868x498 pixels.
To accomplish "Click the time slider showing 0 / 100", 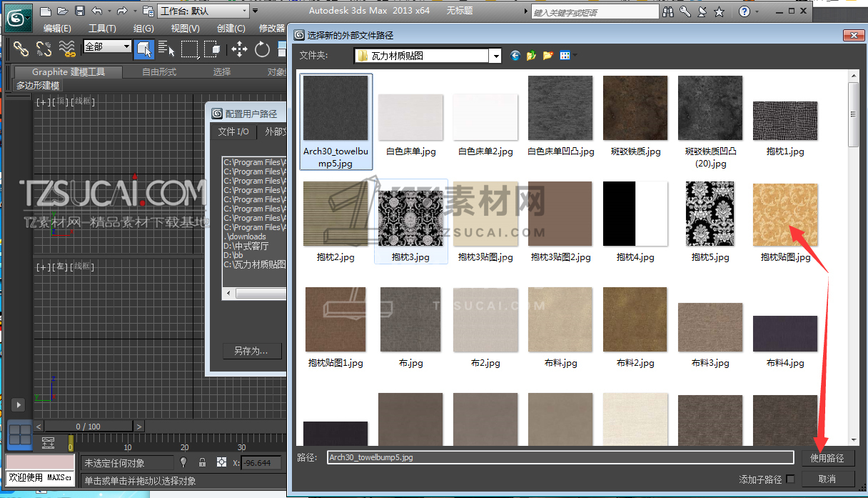I will point(88,427).
